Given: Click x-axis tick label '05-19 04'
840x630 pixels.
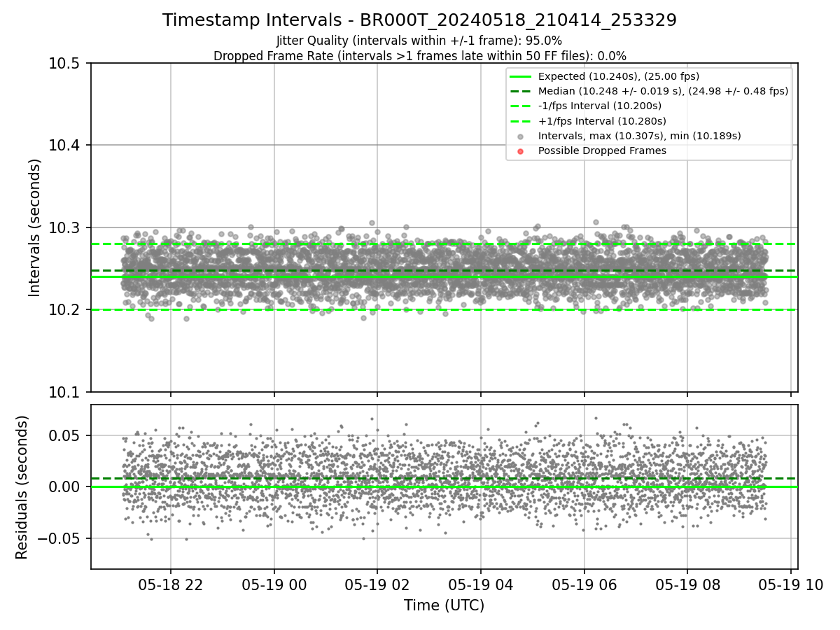Looking at the screenshot, I should coord(480,586).
